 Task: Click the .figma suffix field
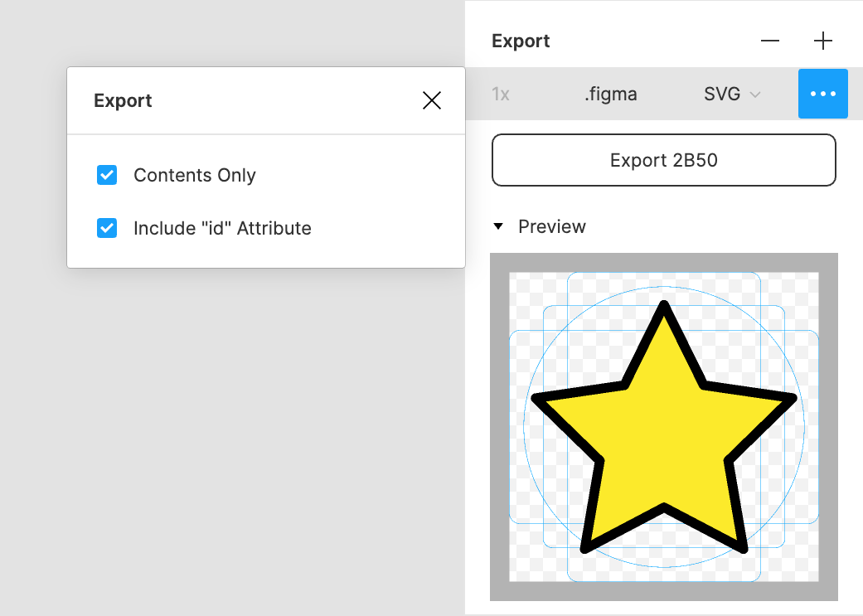611,94
